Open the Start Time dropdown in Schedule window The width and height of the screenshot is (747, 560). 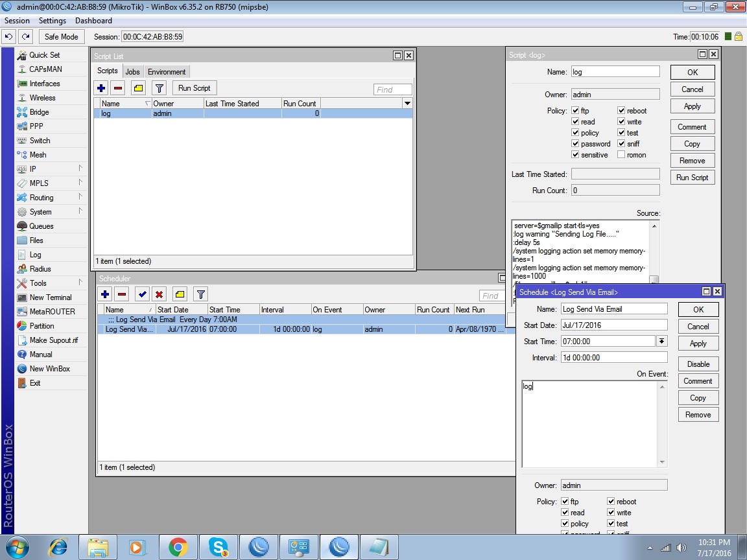tap(661, 341)
